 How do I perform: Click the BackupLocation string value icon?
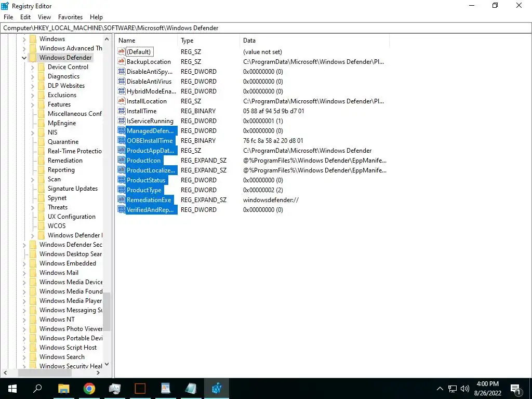[x=122, y=61]
